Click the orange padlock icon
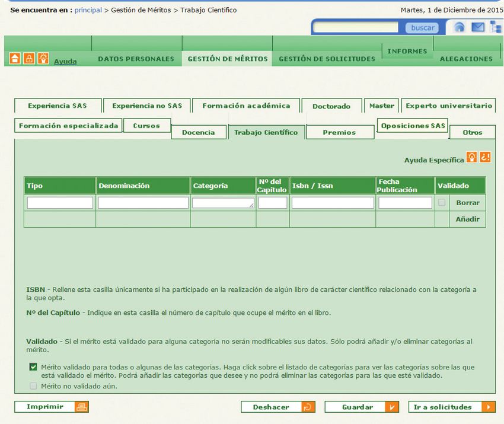The width and height of the screenshot is (504, 424). (x=28, y=59)
